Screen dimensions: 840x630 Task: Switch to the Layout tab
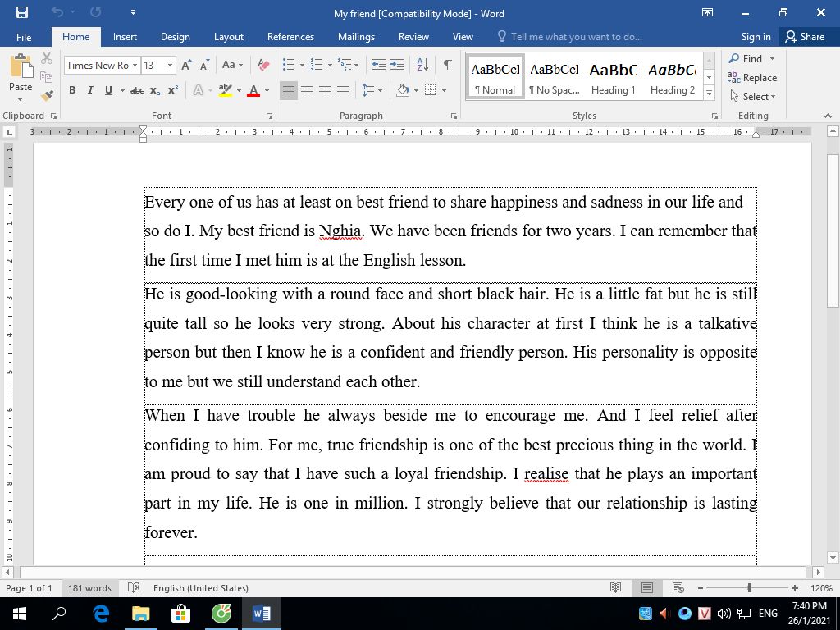[229, 37]
